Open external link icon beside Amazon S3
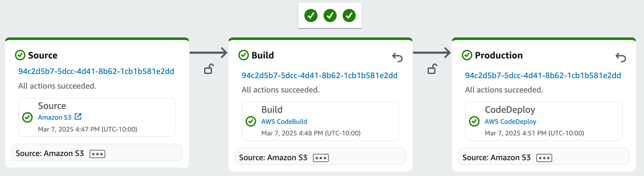This screenshot has width=644, height=176. (x=78, y=117)
